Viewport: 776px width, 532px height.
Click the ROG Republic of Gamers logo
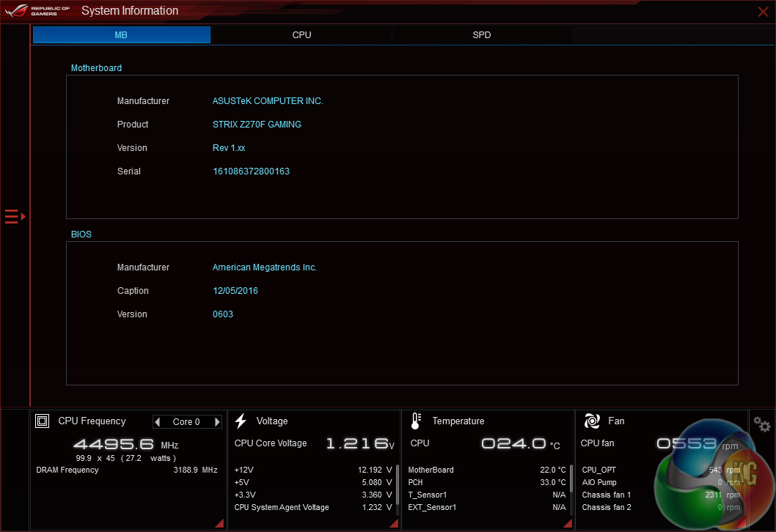click(38, 11)
